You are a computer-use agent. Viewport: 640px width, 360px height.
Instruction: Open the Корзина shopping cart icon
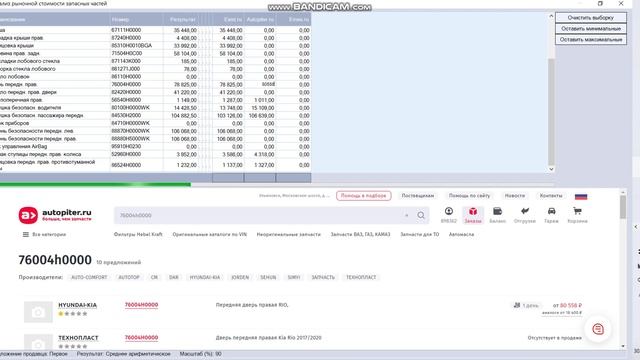coord(577,215)
